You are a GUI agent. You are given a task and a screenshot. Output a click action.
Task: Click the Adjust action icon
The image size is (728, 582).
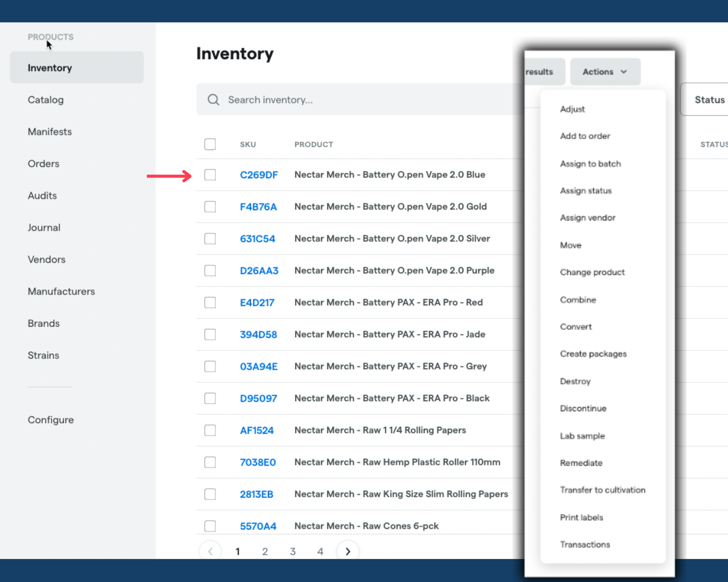pos(572,109)
